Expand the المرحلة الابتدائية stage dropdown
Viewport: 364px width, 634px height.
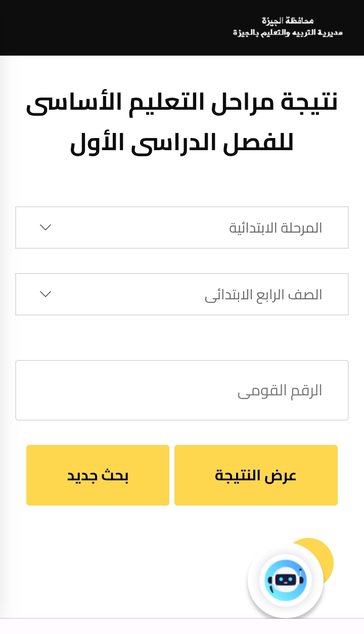coord(182,228)
